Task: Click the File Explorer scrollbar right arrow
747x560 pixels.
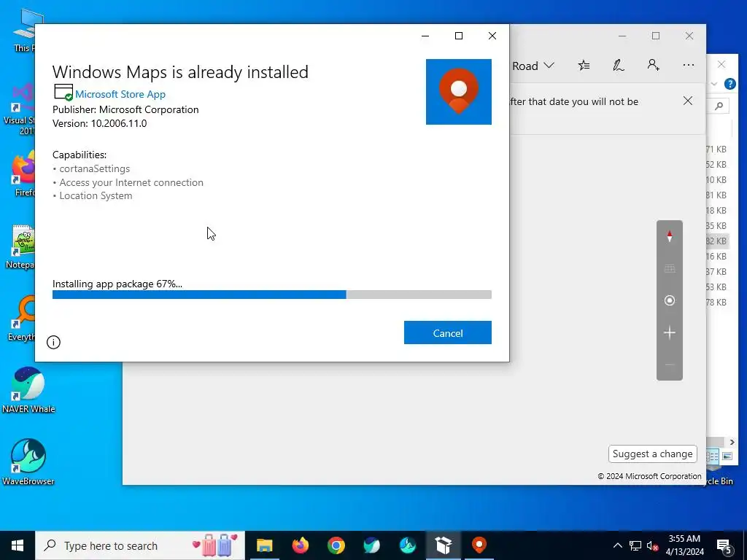Action: coord(732,443)
